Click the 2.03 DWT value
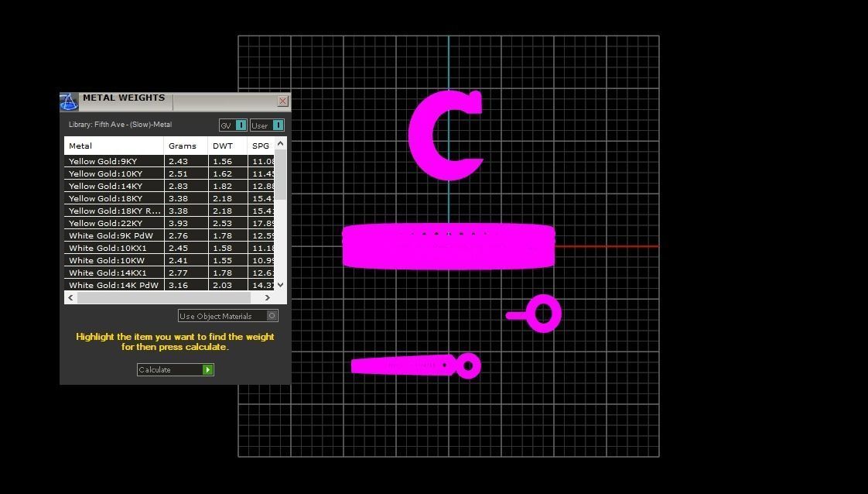This screenshot has width=868, height=494. point(223,285)
